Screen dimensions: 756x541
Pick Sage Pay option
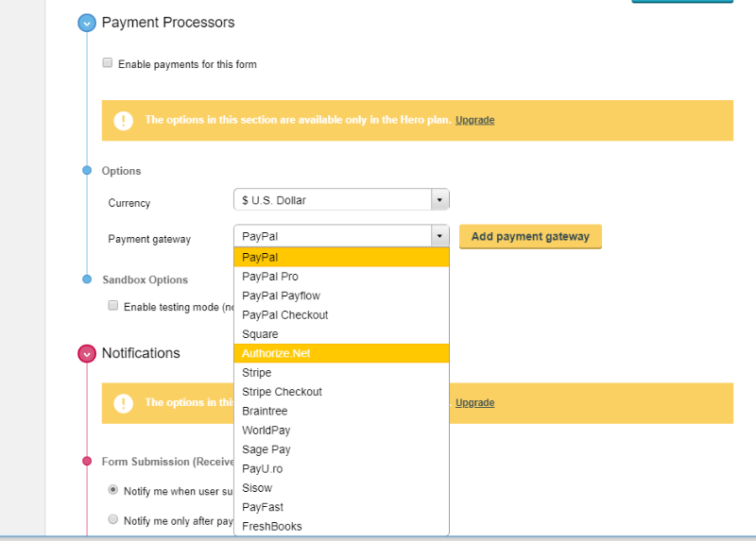point(341,450)
